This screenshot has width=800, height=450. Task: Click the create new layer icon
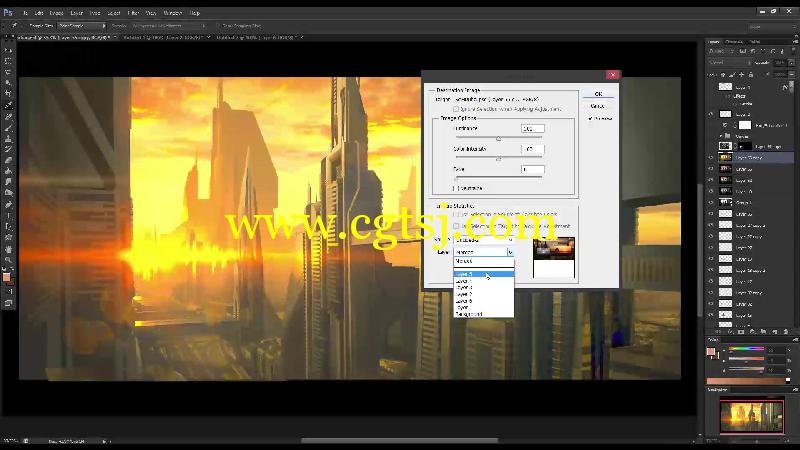pyautogui.click(x=774, y=332)
